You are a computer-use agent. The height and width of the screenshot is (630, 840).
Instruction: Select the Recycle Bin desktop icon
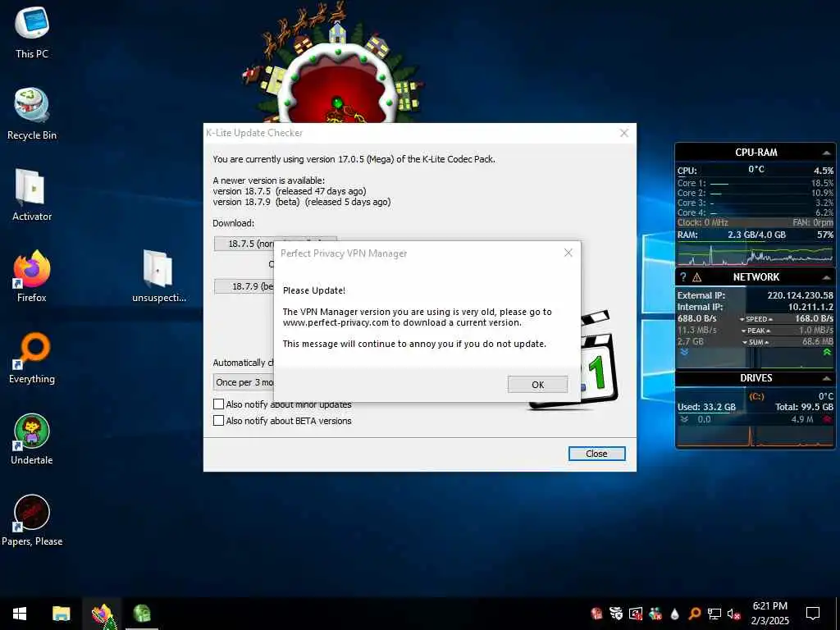(32, 114)
